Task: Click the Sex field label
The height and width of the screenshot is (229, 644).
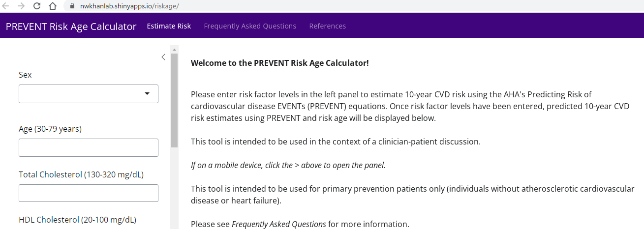Action: 25,75
